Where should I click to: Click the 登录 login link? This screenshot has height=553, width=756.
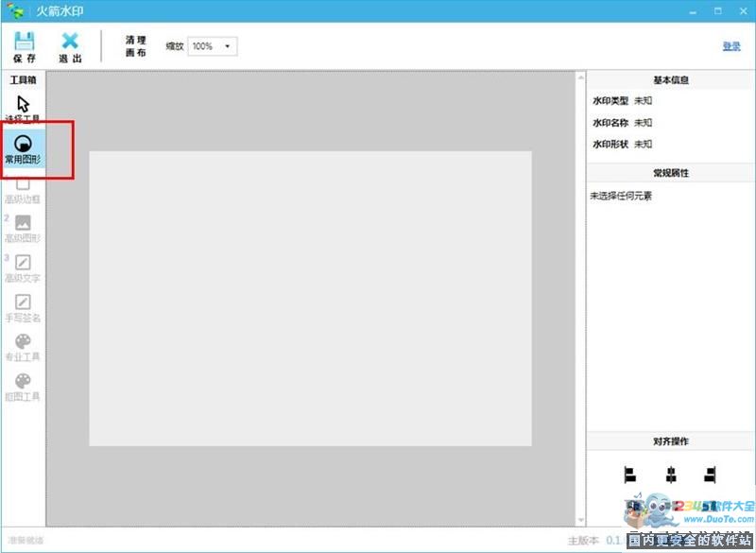(730, 46)
